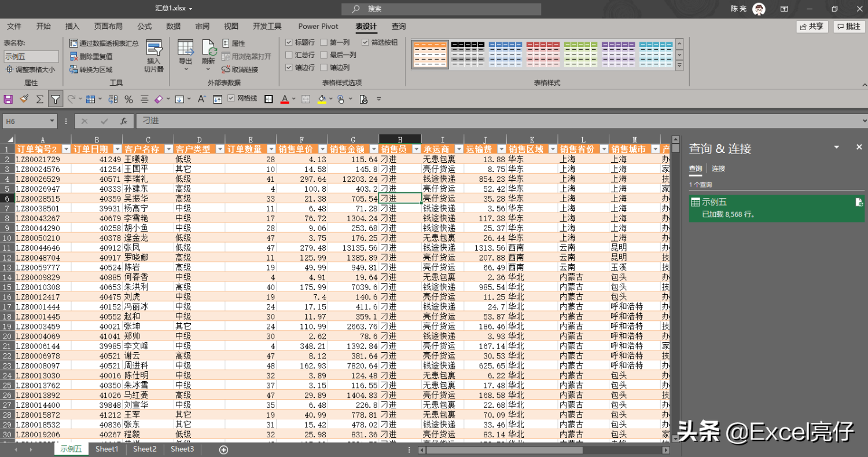
Task: Open filter dropdown for 销售员 column
Action: coord(415,149)
